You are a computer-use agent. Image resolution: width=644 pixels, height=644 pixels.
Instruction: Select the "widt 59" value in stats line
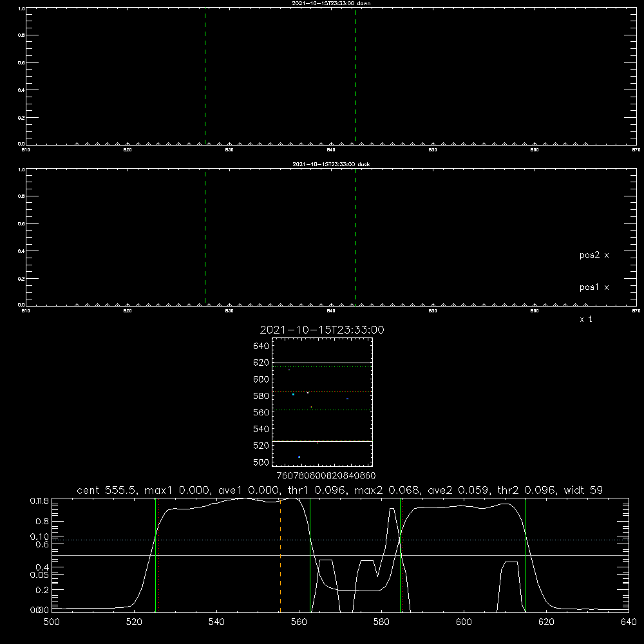coord(583,490)
